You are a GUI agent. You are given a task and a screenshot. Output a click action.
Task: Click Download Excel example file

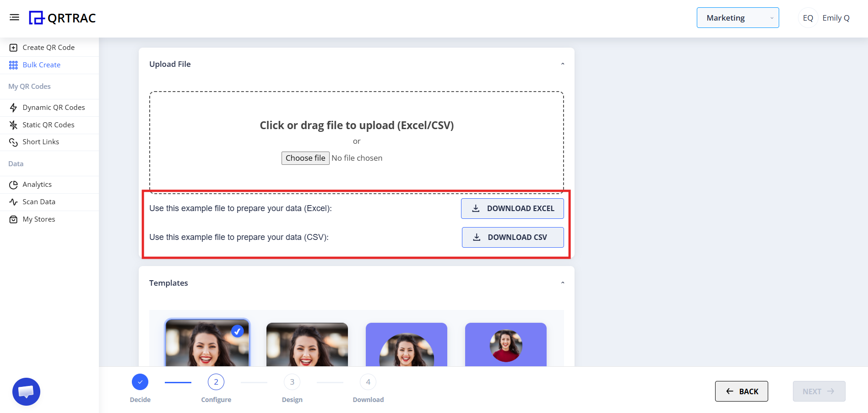coord(512,208)
